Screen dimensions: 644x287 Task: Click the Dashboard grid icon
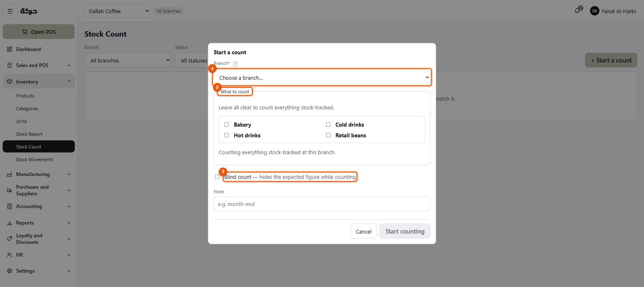pos(9,49)
